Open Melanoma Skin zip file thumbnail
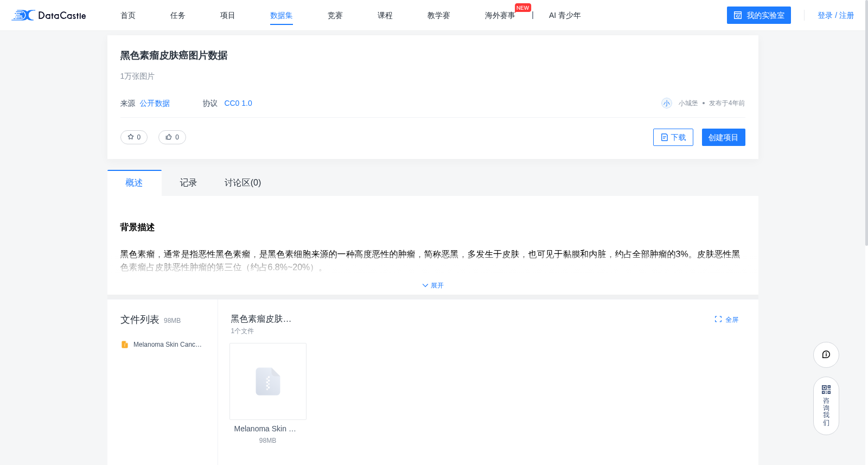Screen dimensions: 868x465 pos(268,381)
